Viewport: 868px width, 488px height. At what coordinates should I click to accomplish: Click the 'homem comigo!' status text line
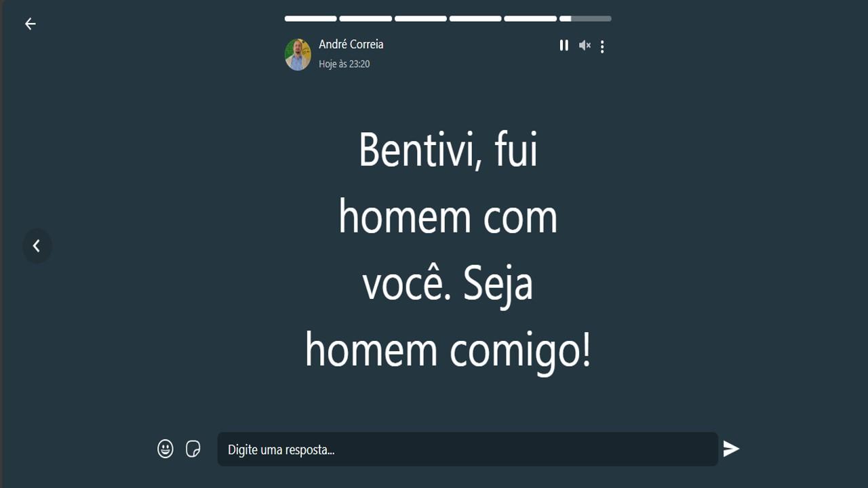coord(448,351)
